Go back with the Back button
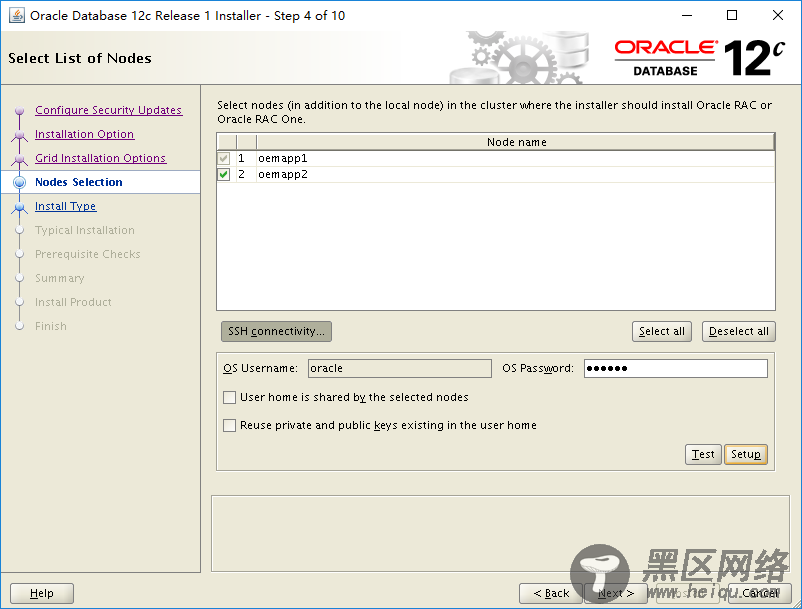 [x=551, y=593]
